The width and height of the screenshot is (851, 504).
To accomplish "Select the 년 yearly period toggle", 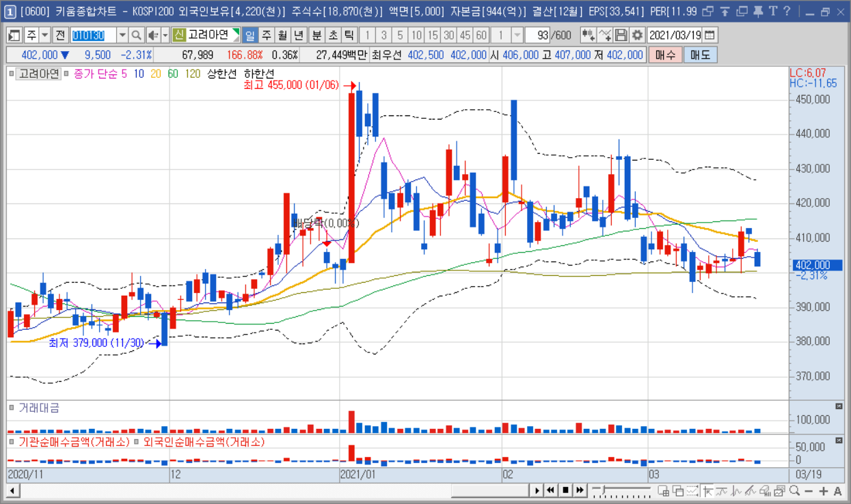I will click(x=298, y=35).
